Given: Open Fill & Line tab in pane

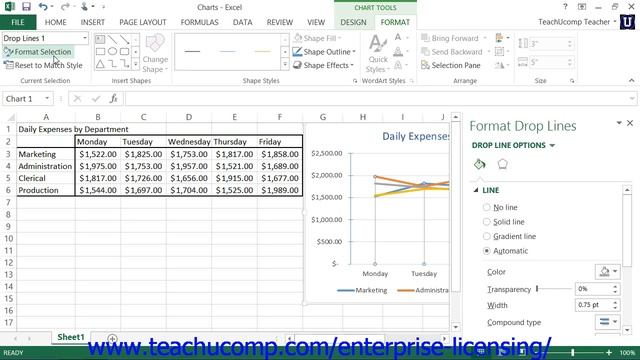Looking at the screenshot, I should (480, 164).
